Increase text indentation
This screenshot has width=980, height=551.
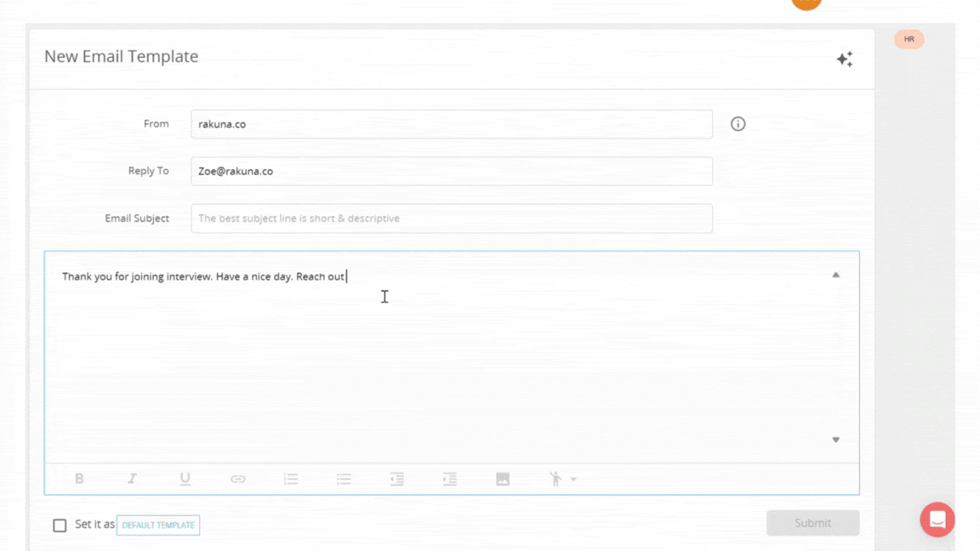pyautogui.click(x=450, y=478)
